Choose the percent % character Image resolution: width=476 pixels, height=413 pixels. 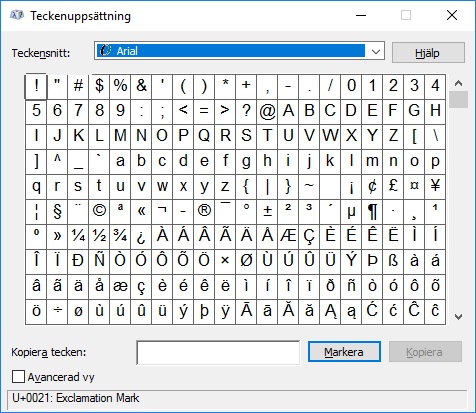[120, 87]
